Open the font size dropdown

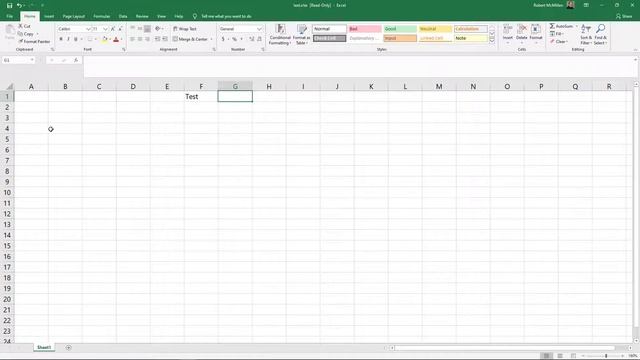click(105, 29)
